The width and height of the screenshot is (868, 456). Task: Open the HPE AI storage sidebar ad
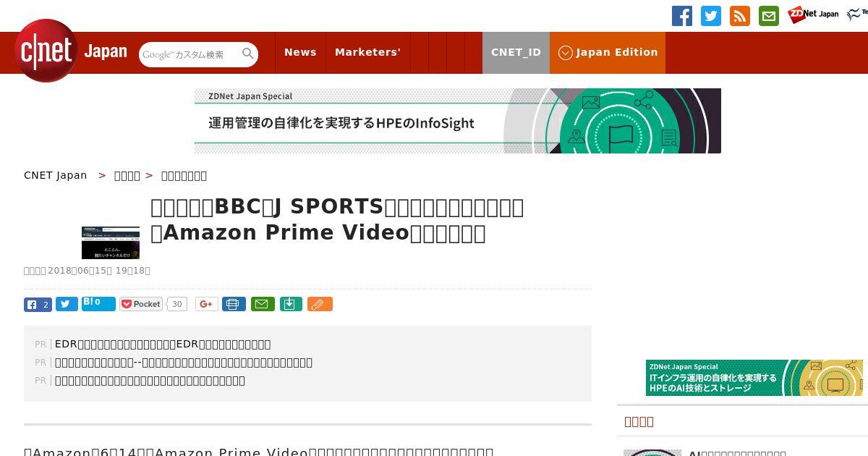pos(754,378)
